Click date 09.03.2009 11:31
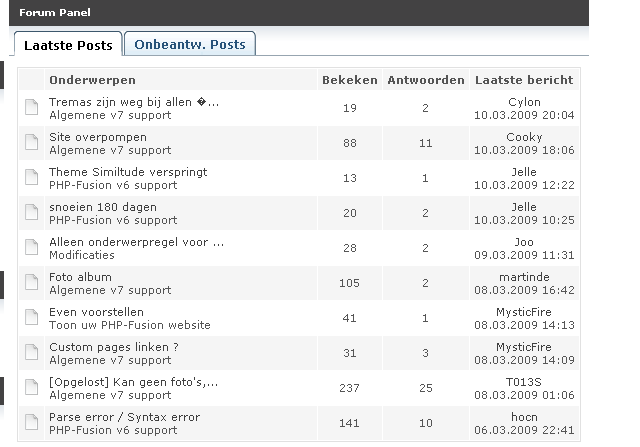Image resolution: width=640 pixels, height=447 pixels. (x=524, y=255)
